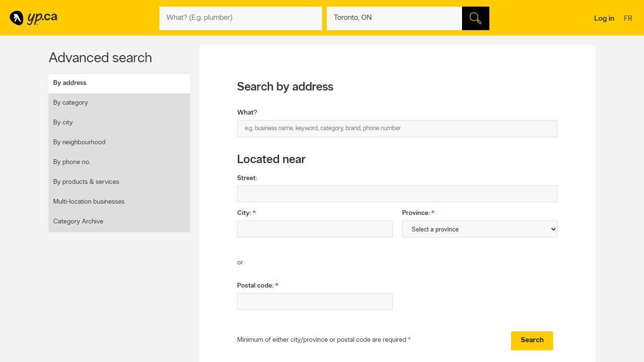The image size is (644, 362).
Task: Click the City input field
Action: 314,229
